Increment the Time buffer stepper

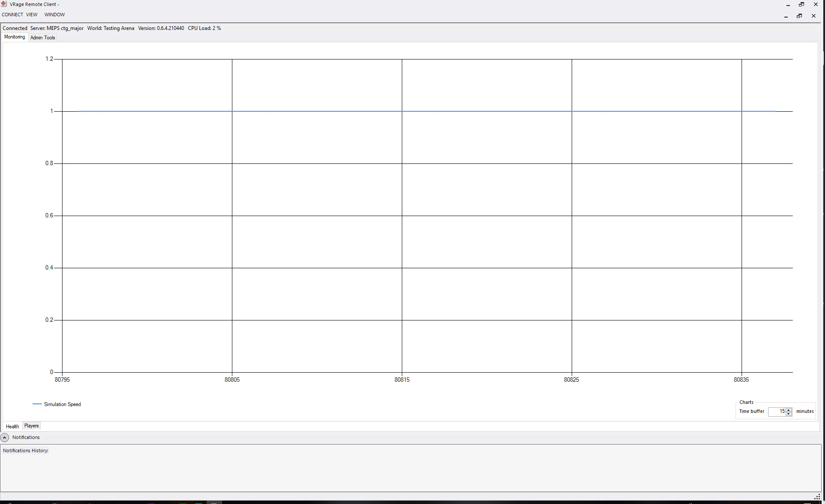click(789, 409)
